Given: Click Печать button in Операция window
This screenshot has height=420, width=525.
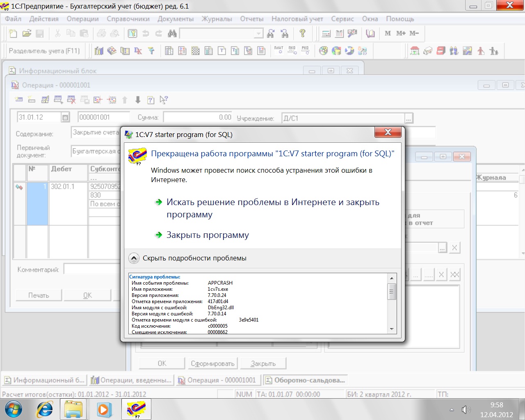Looking at the screenshot, I should pos(39,295).
